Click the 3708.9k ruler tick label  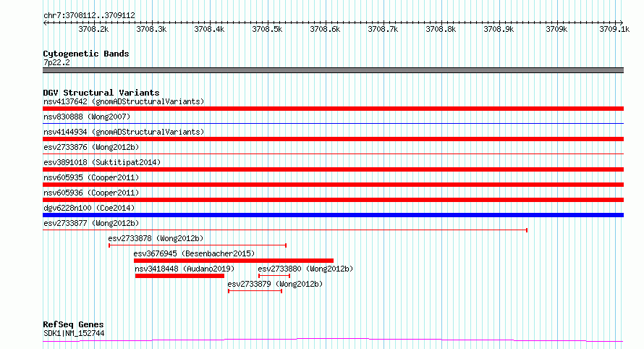pyautogui.click(x=499, y=29)
